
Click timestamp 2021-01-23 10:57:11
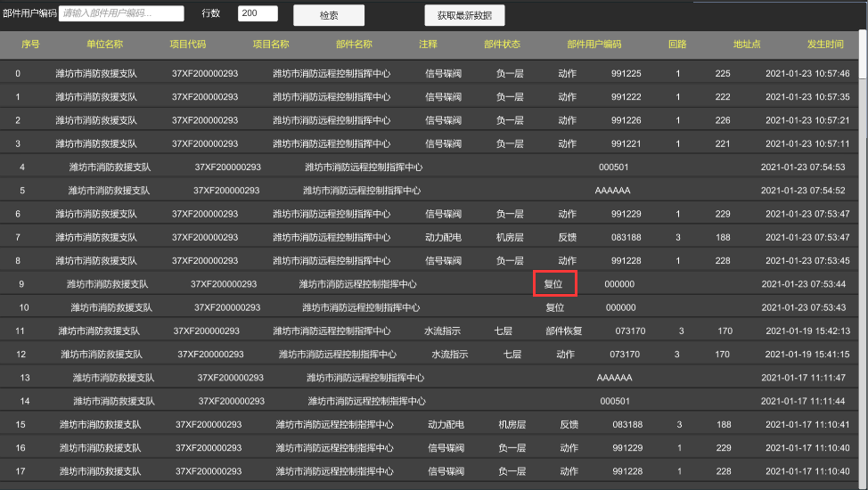tap(807, 144)
